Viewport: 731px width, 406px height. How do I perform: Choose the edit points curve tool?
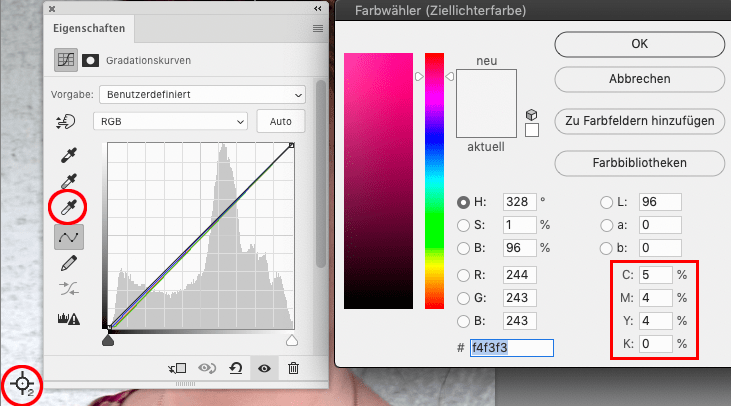point(68,236)
